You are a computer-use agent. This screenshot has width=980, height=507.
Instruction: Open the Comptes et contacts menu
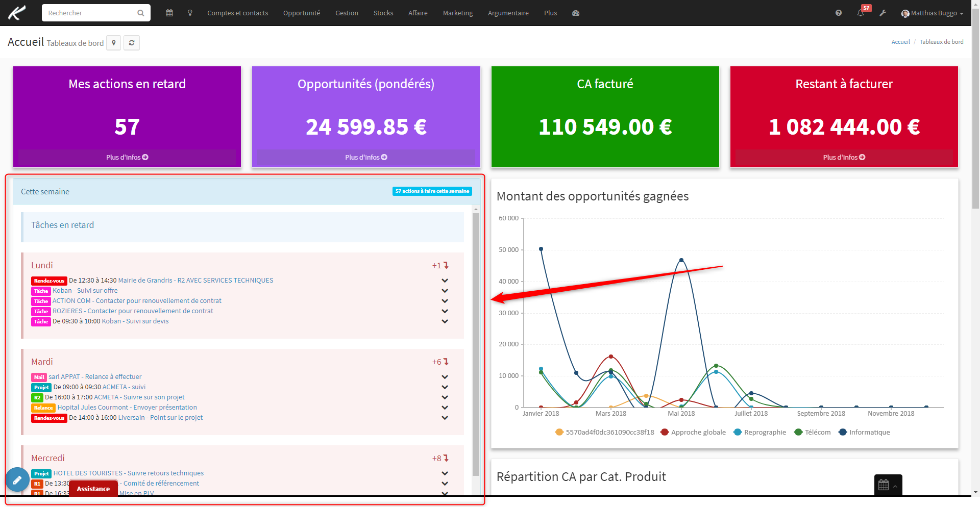click(237, 13)
